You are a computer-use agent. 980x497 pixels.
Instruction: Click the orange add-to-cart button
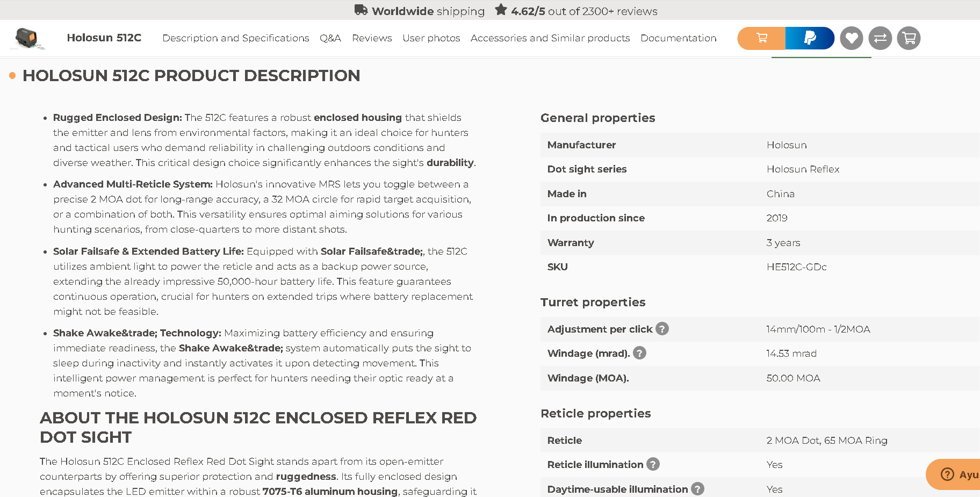[x=761, y=38]
